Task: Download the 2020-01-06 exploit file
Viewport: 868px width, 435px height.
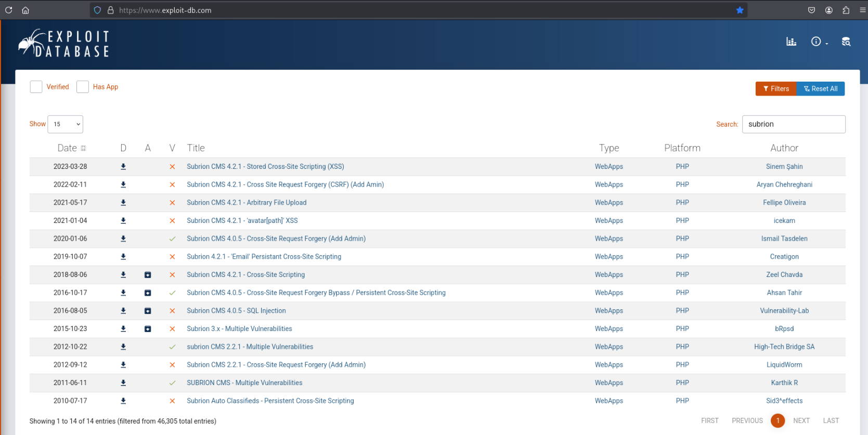Action: click(x=123, y=239)
